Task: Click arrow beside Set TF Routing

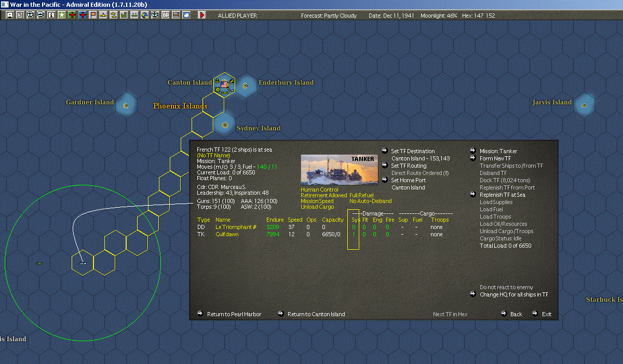Action: [385, 165]
